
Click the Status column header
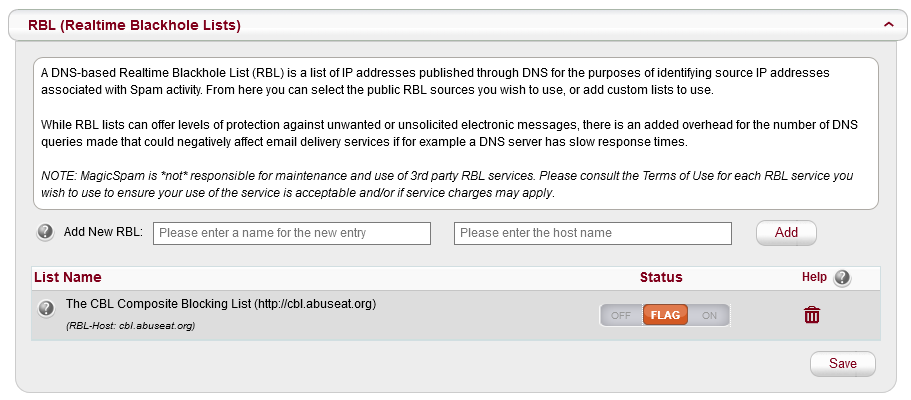point(661,277)
